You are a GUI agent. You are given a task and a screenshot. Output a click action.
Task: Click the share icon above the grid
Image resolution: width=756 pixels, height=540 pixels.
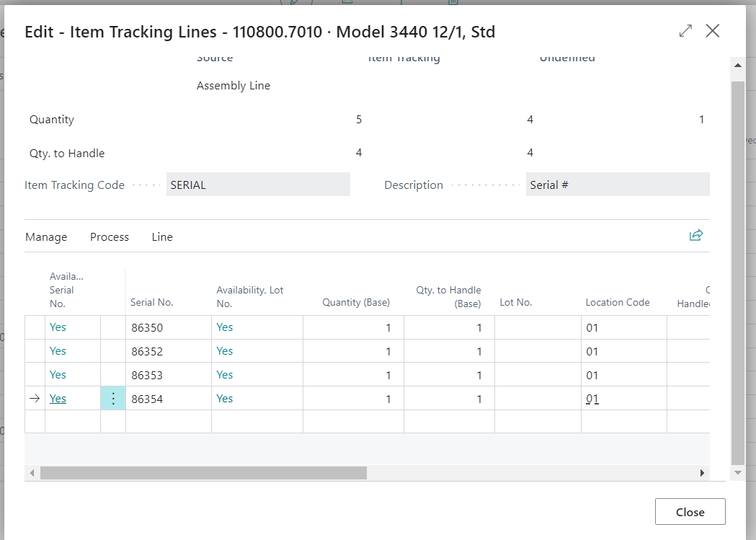pos(695,235)
